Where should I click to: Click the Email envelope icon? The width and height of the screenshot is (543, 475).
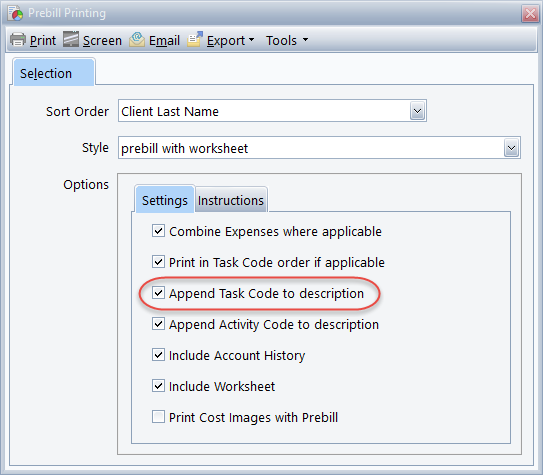137,39
